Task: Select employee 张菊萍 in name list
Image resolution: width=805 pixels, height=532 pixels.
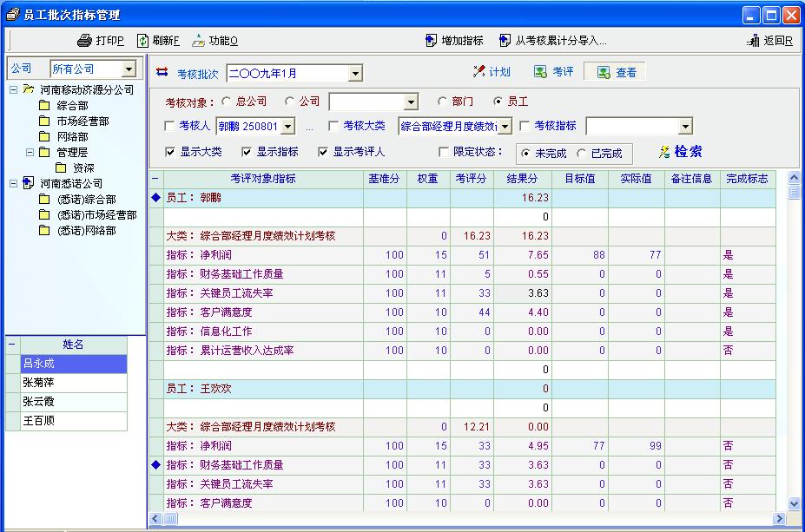Action: [x=37, y=383]
